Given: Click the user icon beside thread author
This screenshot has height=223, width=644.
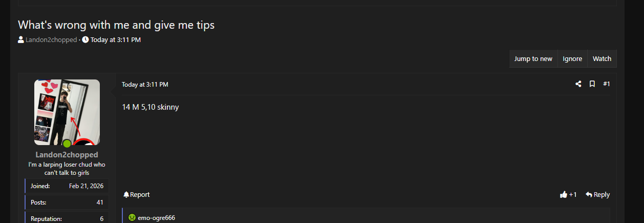Looking at the screenshot, I should (21, 39).
